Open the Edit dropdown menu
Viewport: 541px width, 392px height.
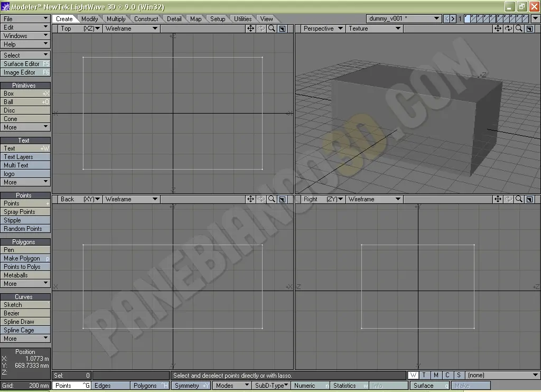(25, 27)
